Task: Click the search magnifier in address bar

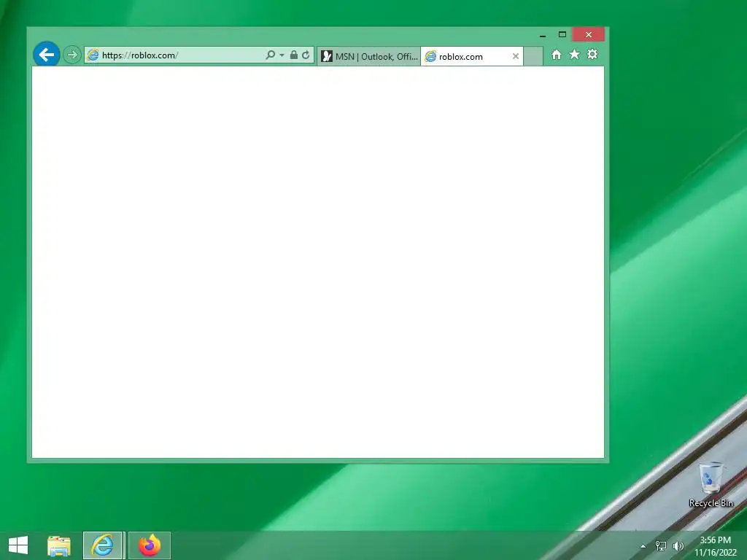Action: click(270, 55)
